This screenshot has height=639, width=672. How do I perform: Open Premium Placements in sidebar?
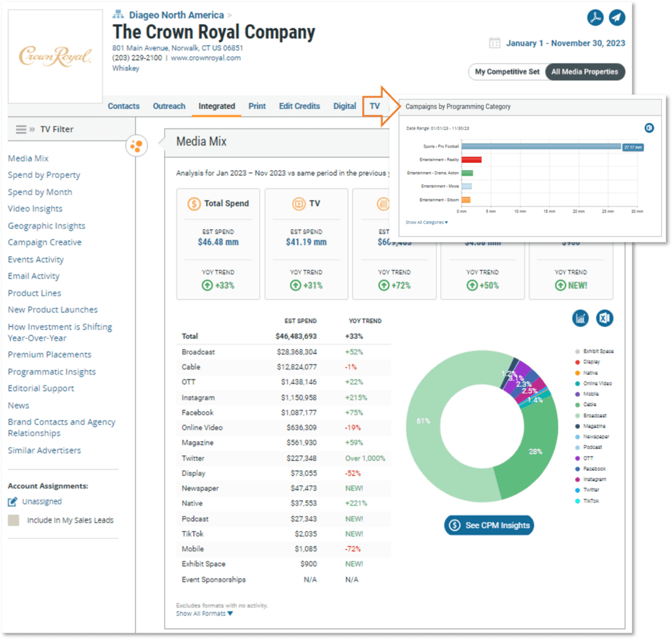tap(50, 355)
